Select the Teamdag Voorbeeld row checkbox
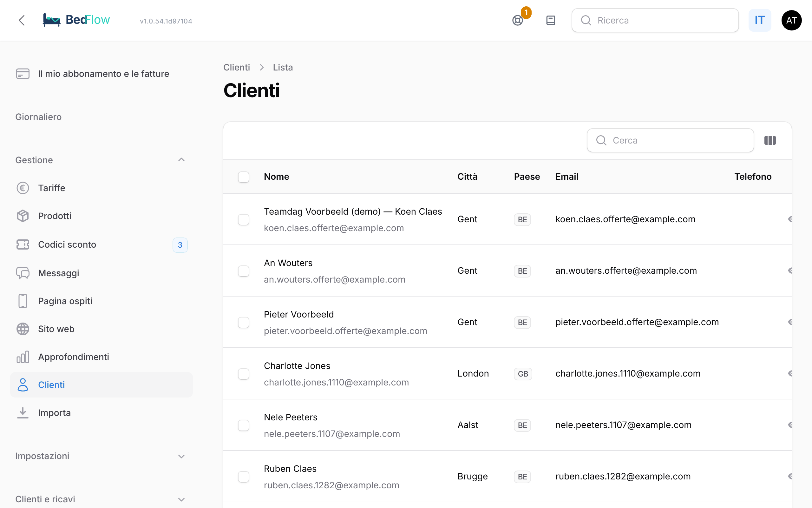The width and height of the screenshot is (812, 508). click(244, 220)
